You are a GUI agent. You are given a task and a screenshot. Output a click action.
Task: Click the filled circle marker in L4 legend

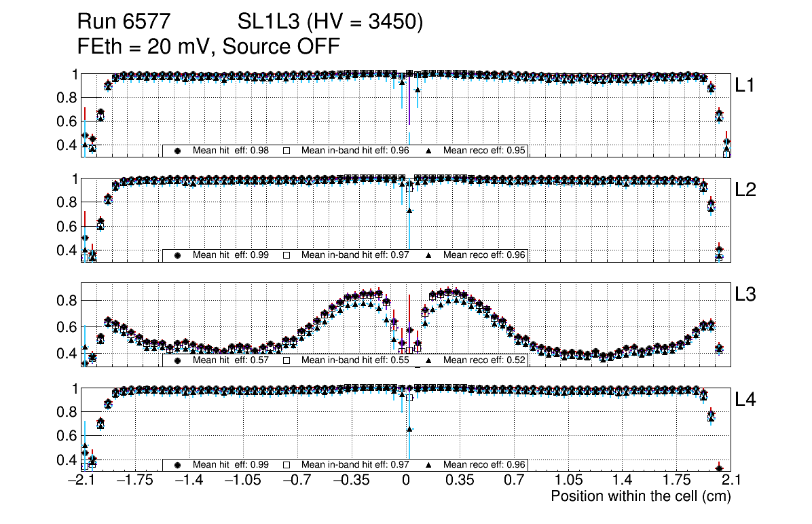point(178,465)
